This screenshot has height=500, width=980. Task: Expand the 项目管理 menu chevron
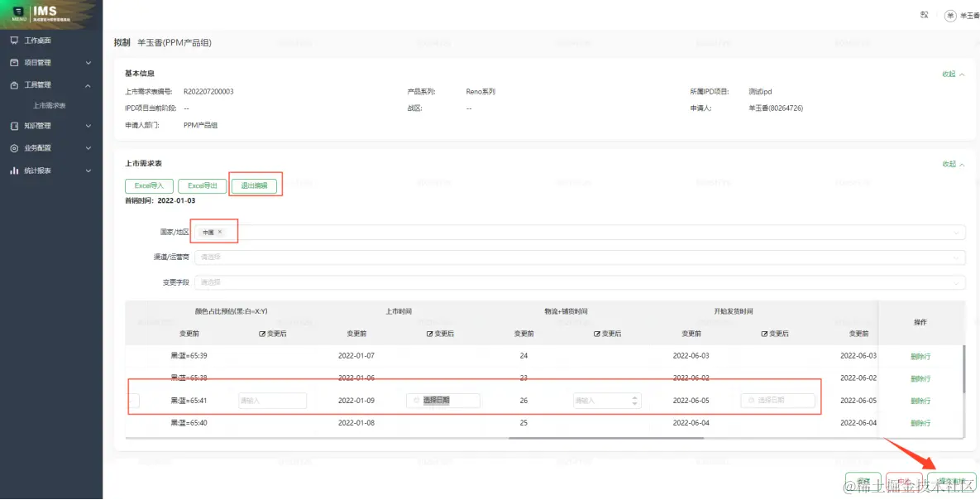point(88,63)
